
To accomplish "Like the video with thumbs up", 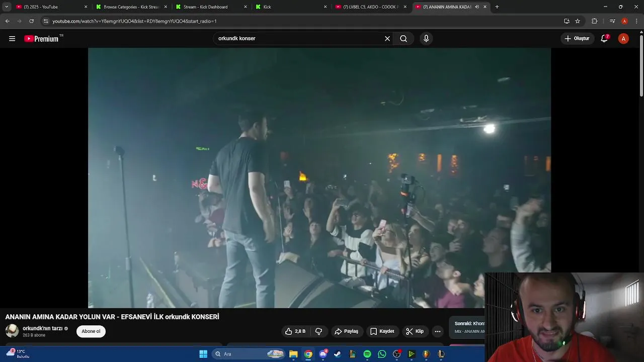I will [x=295, y=331].
